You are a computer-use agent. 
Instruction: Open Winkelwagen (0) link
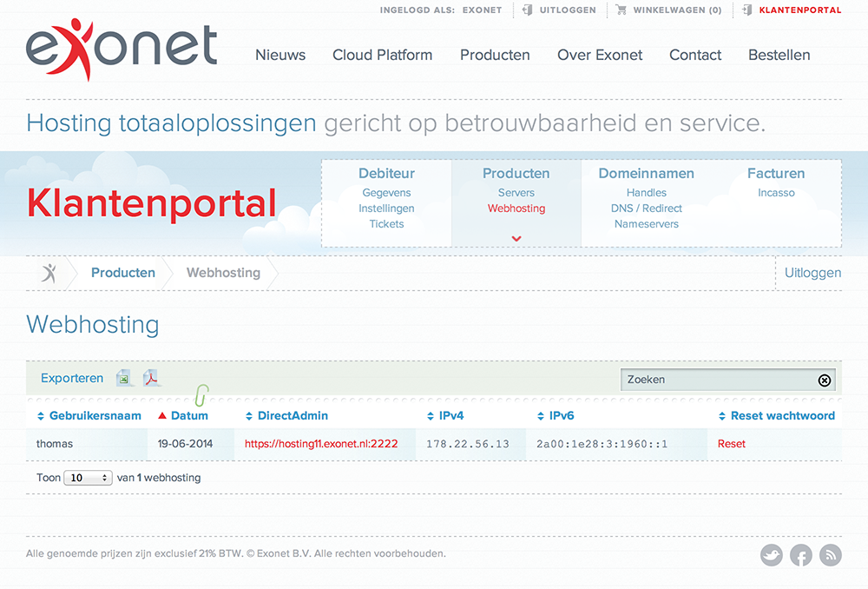[677, 10]
